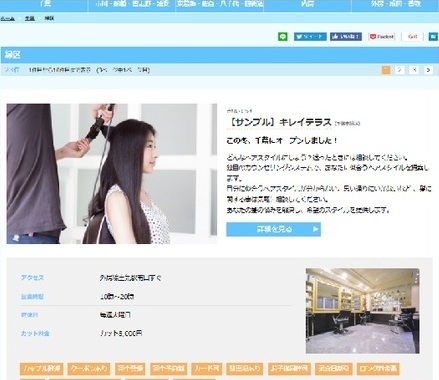Open the salon interior thumbnail image
The height and width of the screenshot is (380, 439).
tap(363, 311)
